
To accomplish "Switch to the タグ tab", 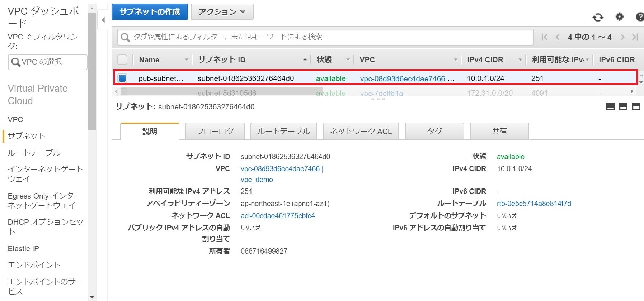I will 434,131.
